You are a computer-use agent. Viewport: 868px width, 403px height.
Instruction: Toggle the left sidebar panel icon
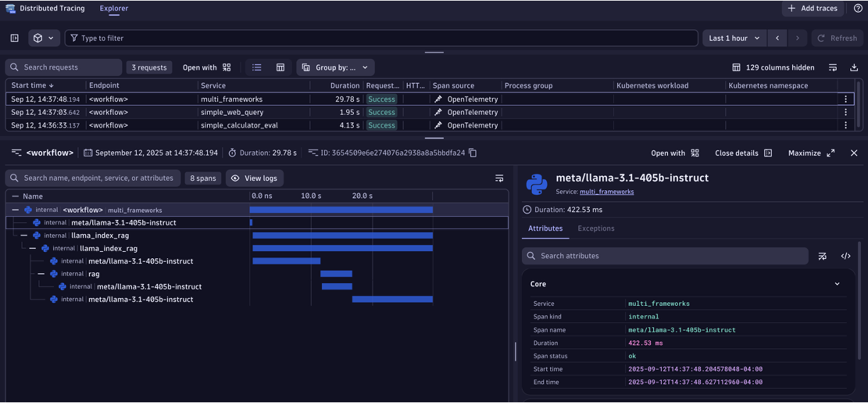click(14, 38)
